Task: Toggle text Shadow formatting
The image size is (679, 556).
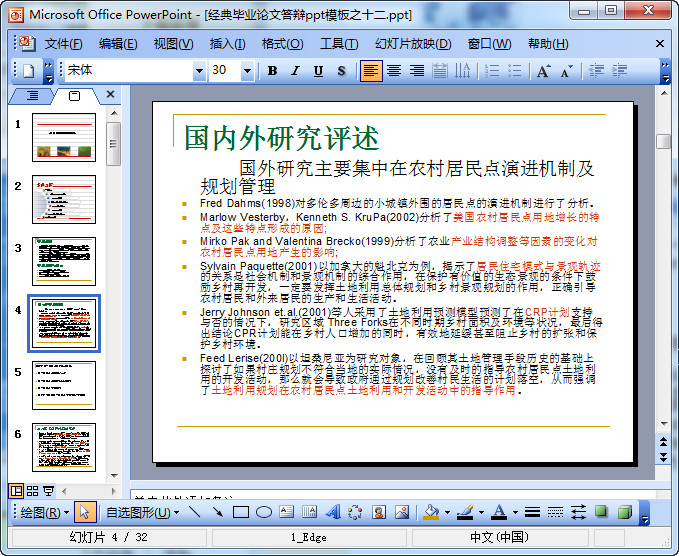Action: pyautogui.click(x=341, y=71)
